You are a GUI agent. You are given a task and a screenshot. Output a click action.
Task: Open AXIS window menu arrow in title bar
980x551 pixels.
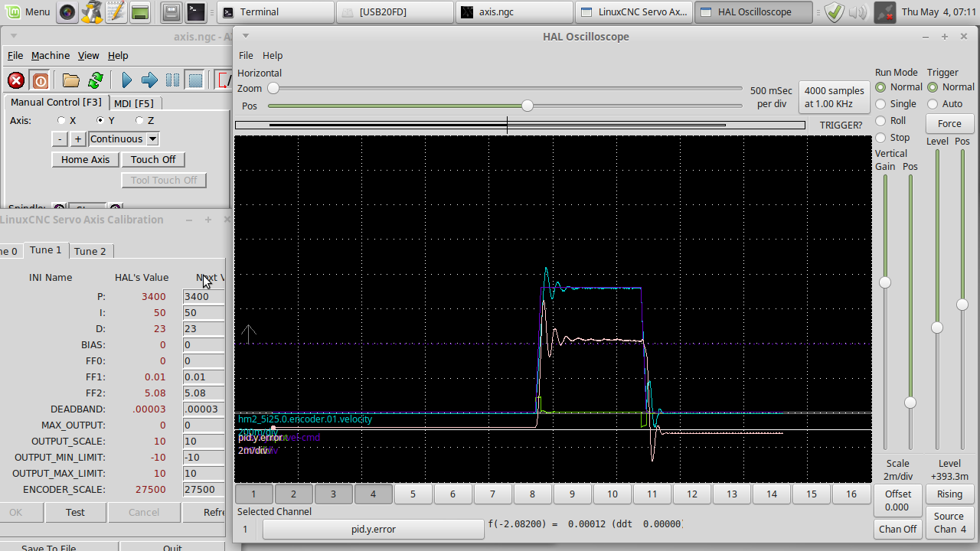pyautogui.click(x=14, y=35)
